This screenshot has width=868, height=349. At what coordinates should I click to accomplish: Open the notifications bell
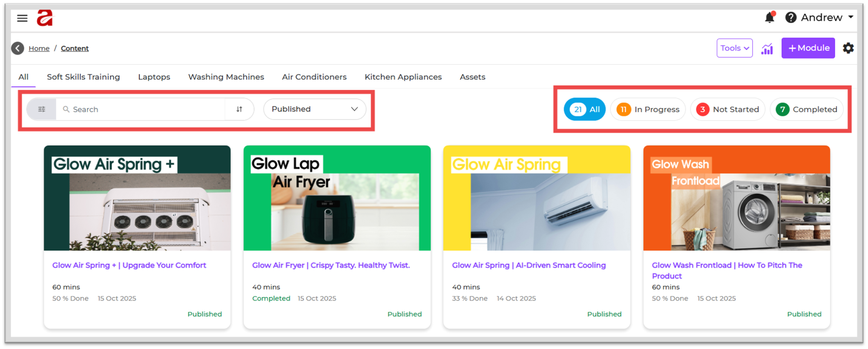(x=769, y=17)
